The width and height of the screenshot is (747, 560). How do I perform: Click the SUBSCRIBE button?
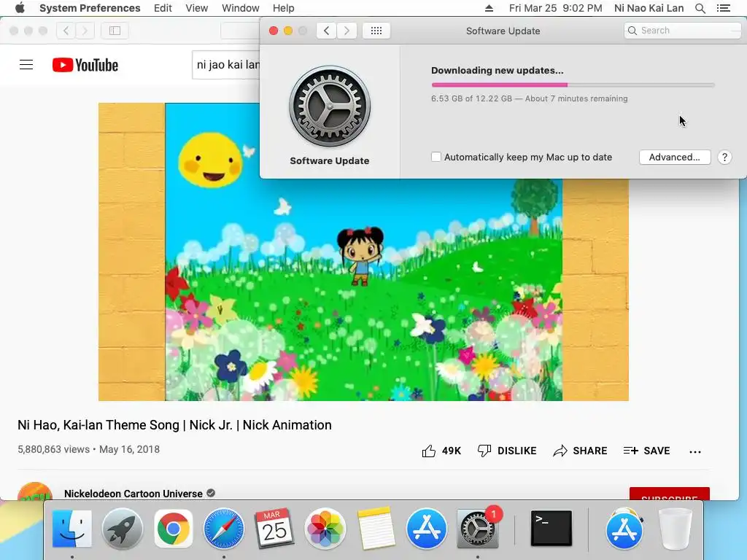[670, 494]
